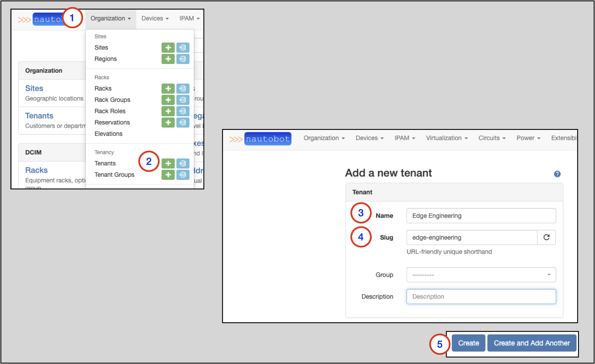Click the nautobot logo

[268, 138]
